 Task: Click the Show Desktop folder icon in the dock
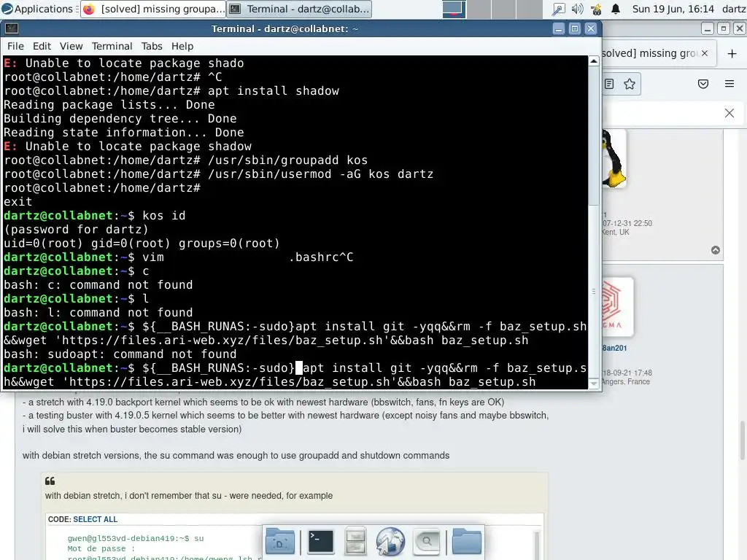click(280, 542)
